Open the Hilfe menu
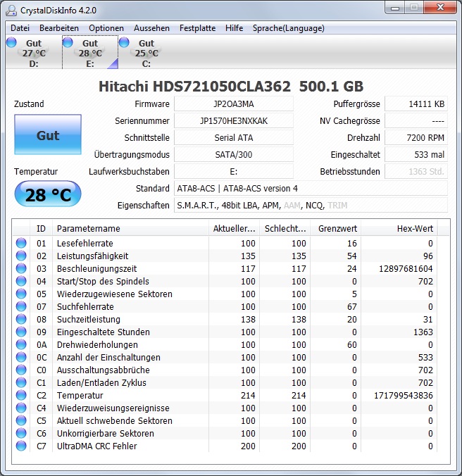Viewport: 462px width, 476px height. pyautogui.click(x=234, y=28)
